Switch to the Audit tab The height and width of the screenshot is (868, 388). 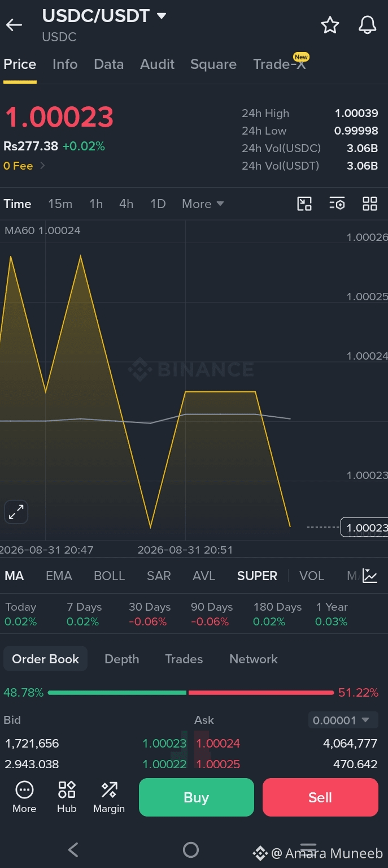(x=158, y=64)
